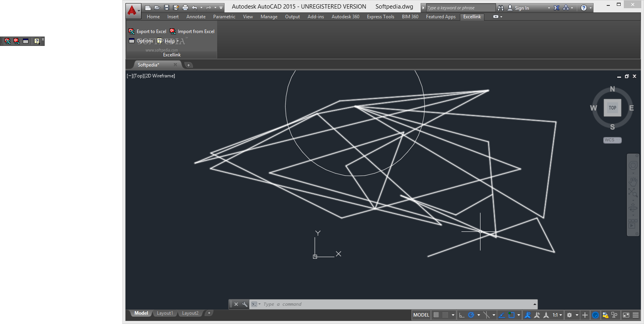Click the Plot printer icon
The width and height of the screenshot is (644, 324).
coord(185,7)
